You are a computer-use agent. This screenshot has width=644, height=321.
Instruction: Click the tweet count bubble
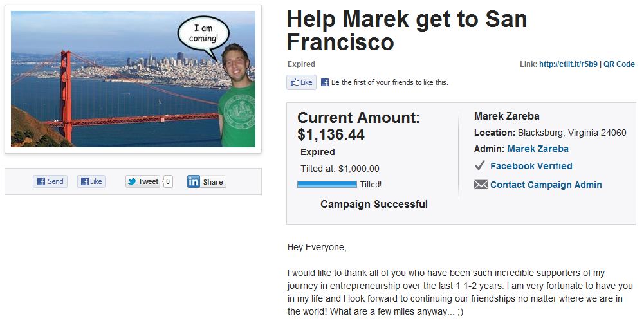(x=168, y=181)
